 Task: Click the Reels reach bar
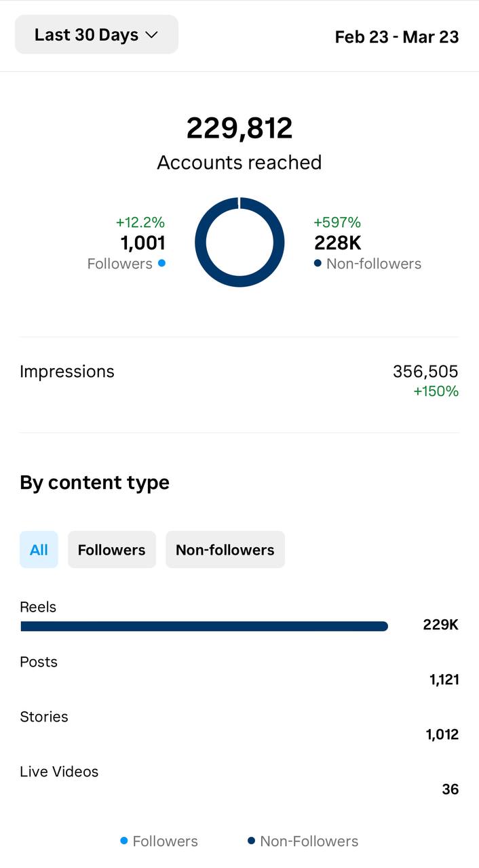point(204,627)
